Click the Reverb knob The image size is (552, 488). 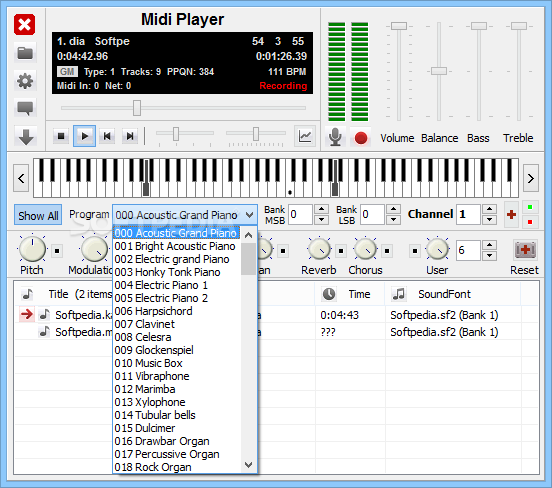click(319, 249)
